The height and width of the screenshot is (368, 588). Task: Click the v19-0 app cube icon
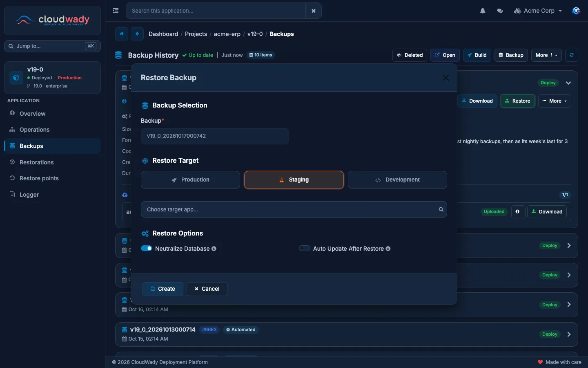(16, 78)
